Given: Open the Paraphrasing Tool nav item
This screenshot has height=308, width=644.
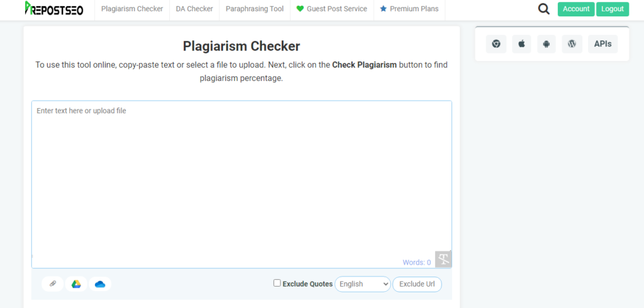Looking at the screenshot, I should (x=255, y=9).
